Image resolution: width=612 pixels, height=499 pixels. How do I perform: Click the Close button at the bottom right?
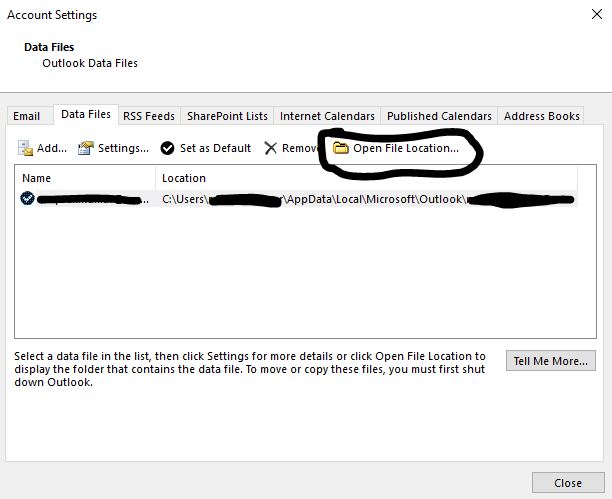(x=567, y=482)
